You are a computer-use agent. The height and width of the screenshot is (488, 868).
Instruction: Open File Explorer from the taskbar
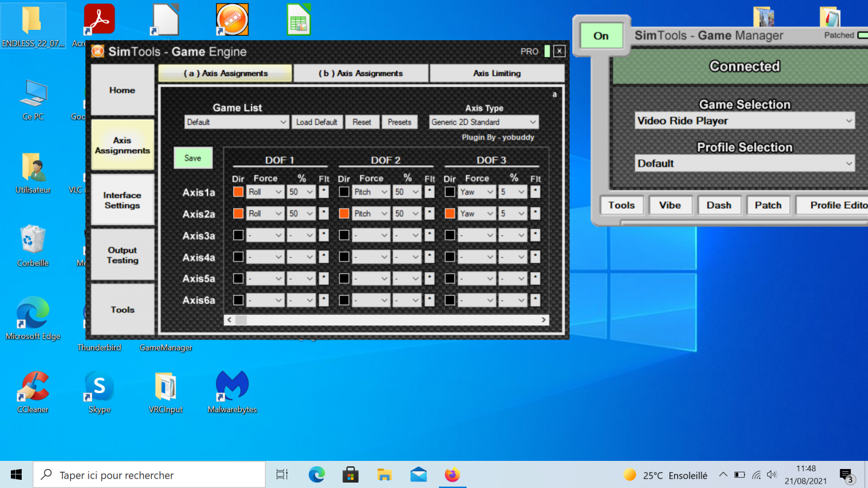pyautogui.click(x=385, y=475)
